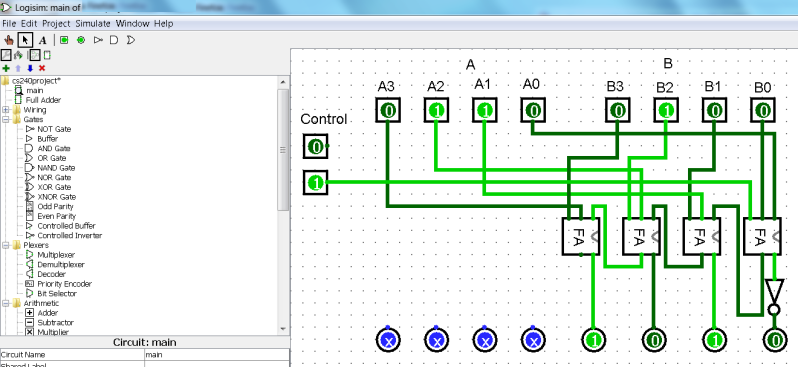This screenshot has width=798, height=367.
Task: Toggle input pin A1
Action: tap(485, 110)
